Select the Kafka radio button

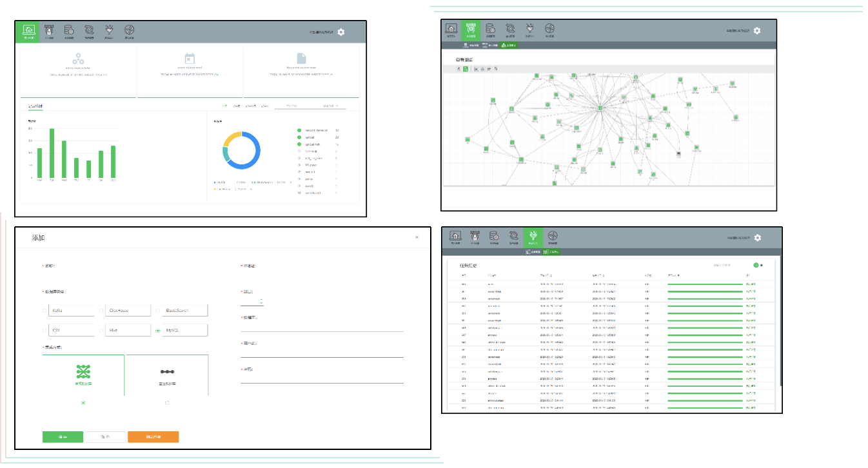(x=44, y=311)
